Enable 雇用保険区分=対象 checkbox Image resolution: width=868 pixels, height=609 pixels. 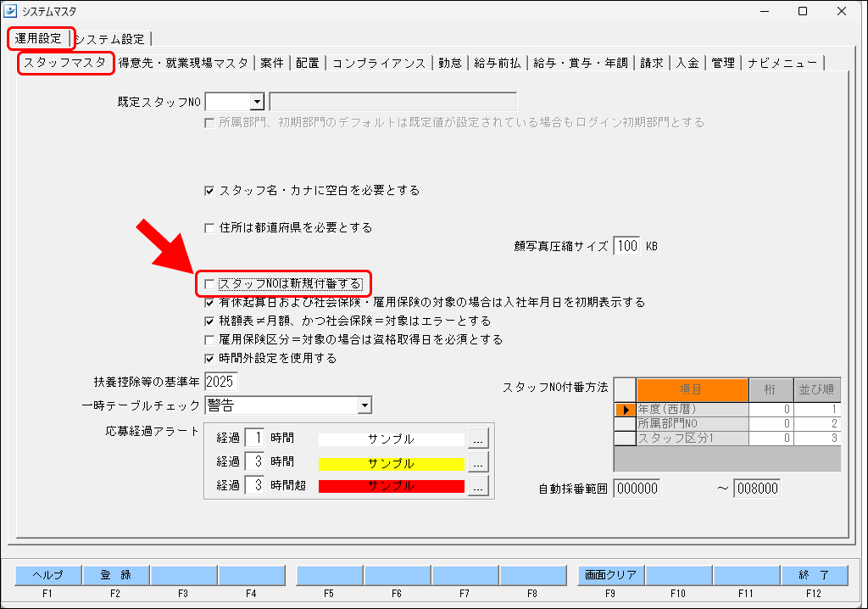[209, 339]
